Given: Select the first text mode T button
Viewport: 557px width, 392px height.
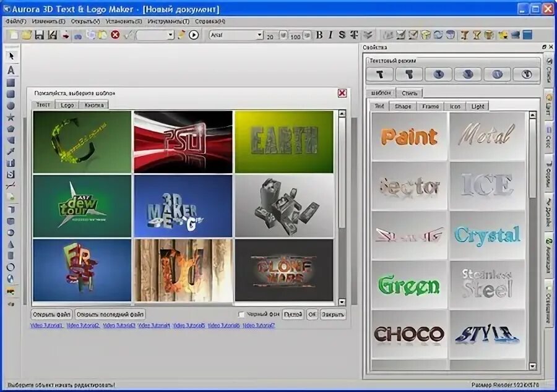Looking at the screenshot, I should coord(380,74).
